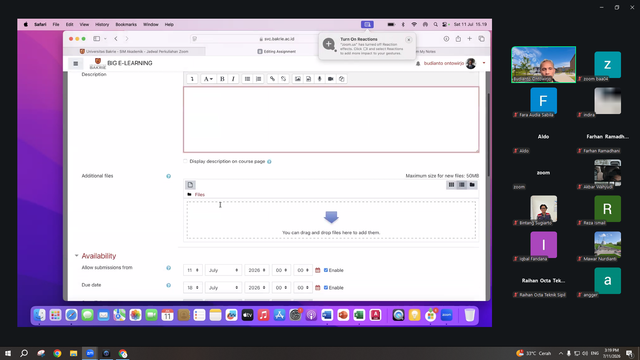Image resolution: width=640 pixels, height=360 pixels.
Task: Change Allow submissions from hour 00
Action: point(281,270)
